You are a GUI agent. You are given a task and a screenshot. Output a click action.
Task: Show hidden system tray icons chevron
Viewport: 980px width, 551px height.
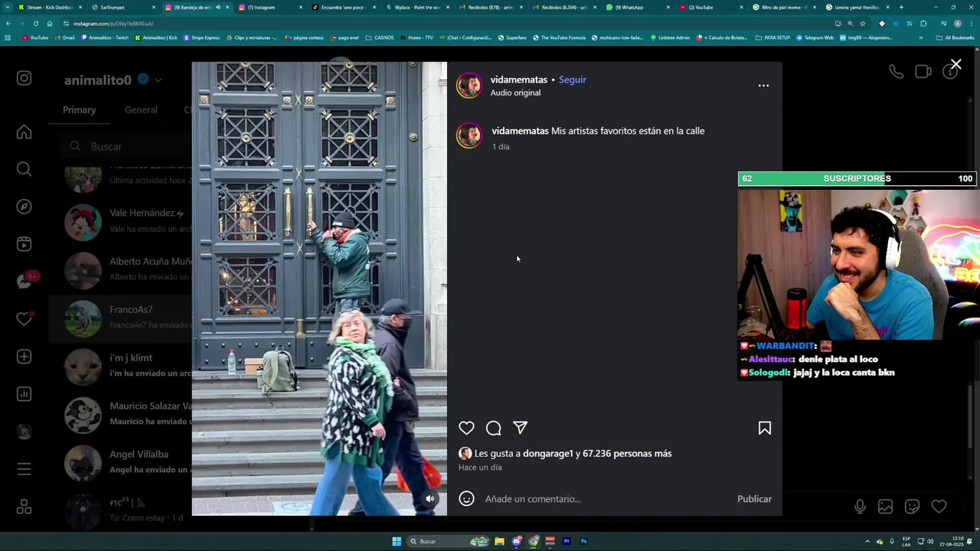tap(867, 541)
